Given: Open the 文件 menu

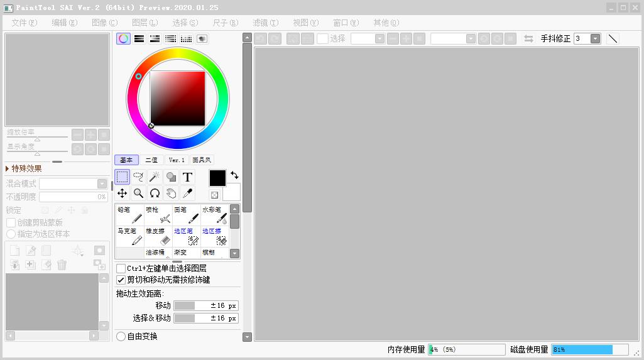Looking at the screenshot, I should tap(25, 23).
